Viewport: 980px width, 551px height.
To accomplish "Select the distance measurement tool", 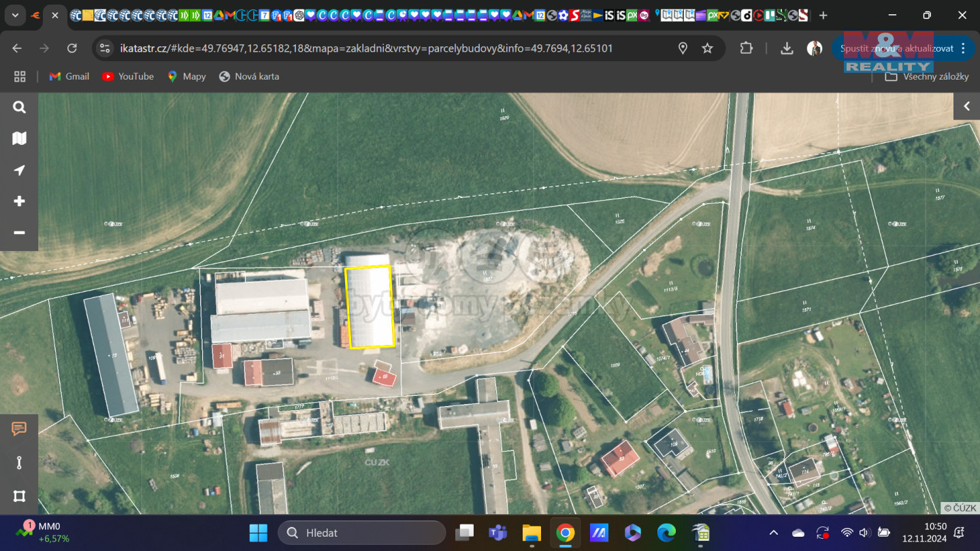I will (x=19, y=463).
